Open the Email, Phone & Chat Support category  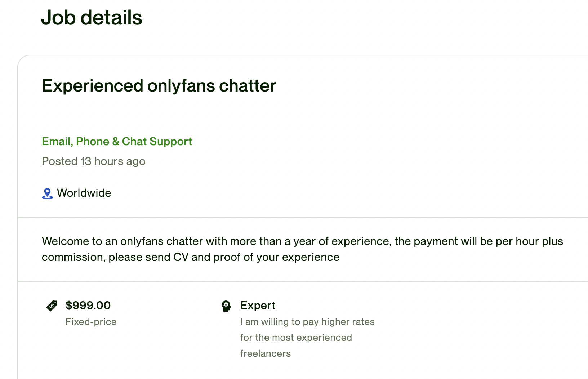[117, 142]
